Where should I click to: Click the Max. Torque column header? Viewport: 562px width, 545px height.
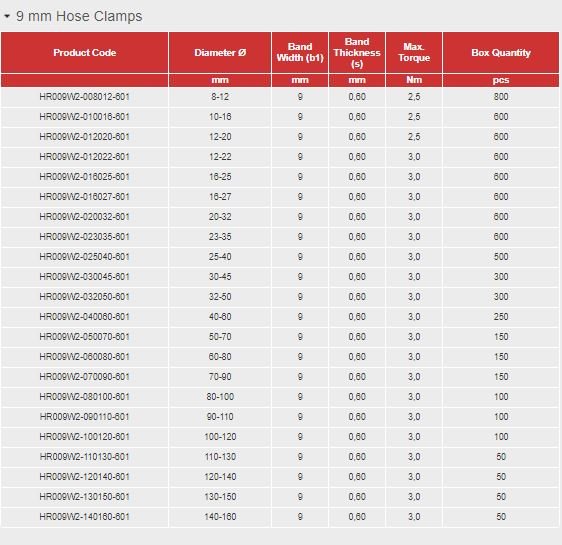coord(414,53)
